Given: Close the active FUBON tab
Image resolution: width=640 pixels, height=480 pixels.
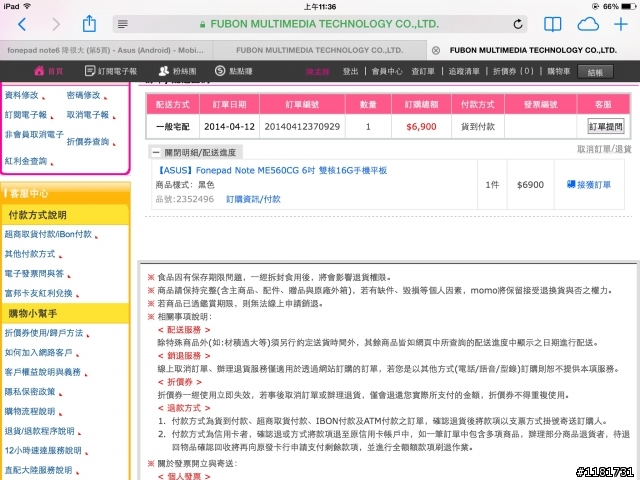Looking at the screenshot, I should pyautogui.click(x=436, y=50).
